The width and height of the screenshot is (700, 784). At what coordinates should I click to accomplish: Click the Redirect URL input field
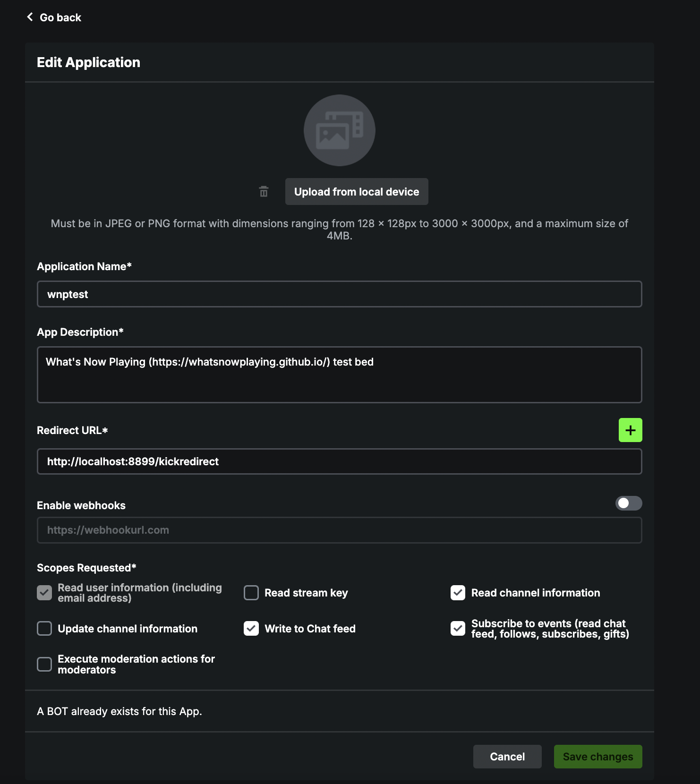coord(339,461)
